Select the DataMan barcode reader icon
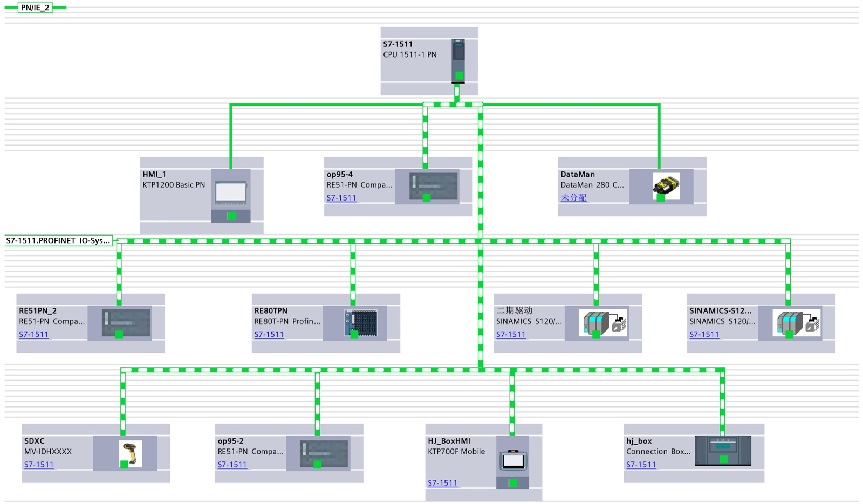863x504 pixels. click(x=666, y=187)
